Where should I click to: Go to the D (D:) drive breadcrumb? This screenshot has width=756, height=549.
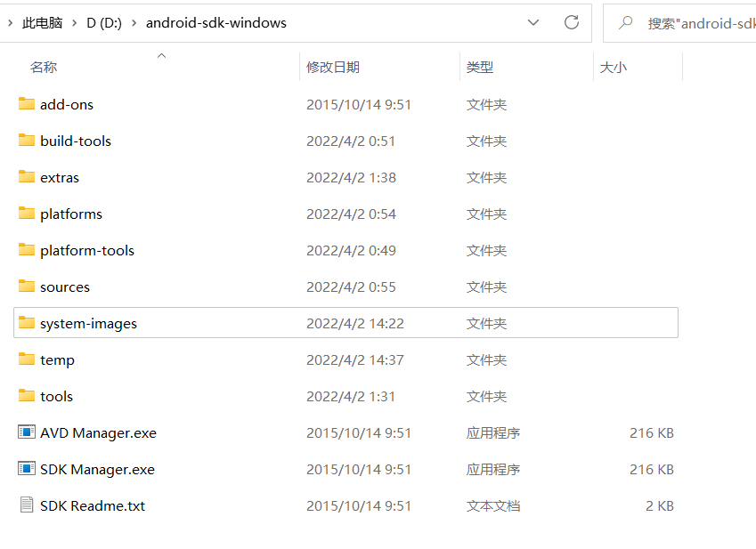104,22
